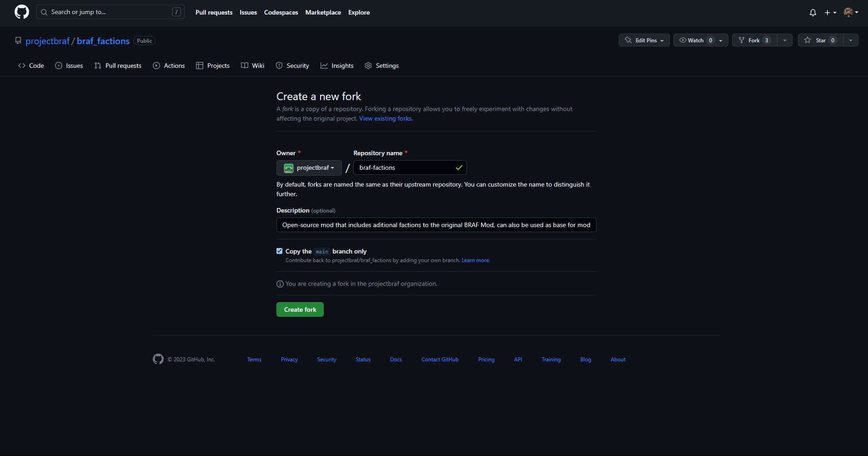Viewport: 868px width, 456px height.
Task: Focus the Search or jump to field
Action: 110,12
